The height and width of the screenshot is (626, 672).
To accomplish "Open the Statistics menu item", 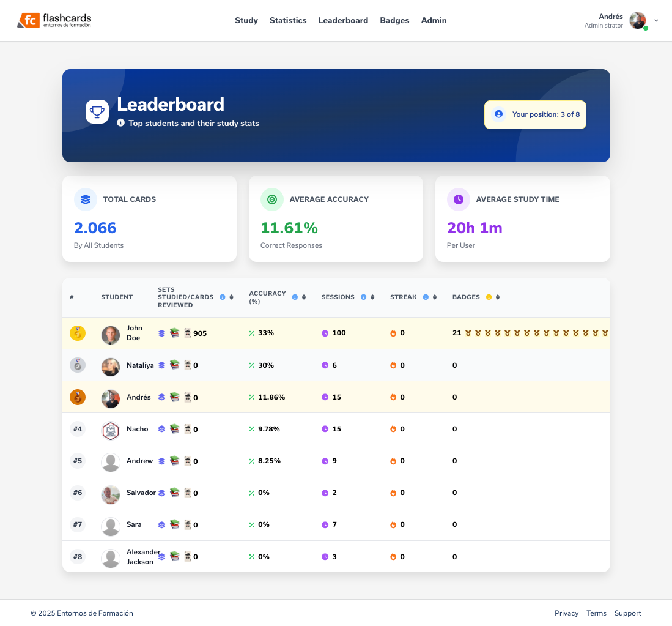I will [x=288, y=20].
